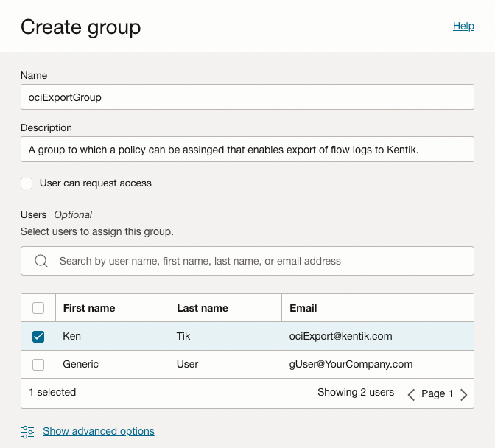Sort by Email column header
This screenshot has width=495, height=448.
pos(303,308)
